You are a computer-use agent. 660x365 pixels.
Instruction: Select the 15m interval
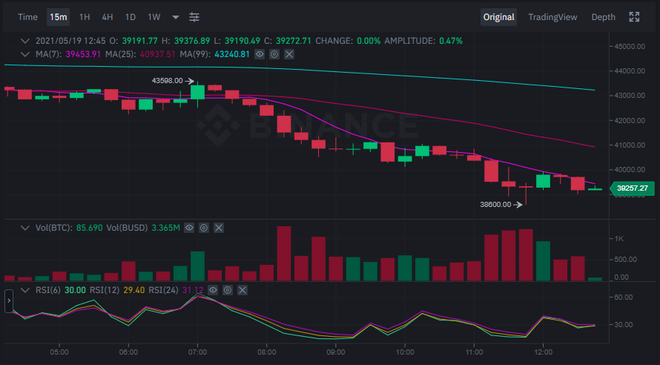click(58, 17)
